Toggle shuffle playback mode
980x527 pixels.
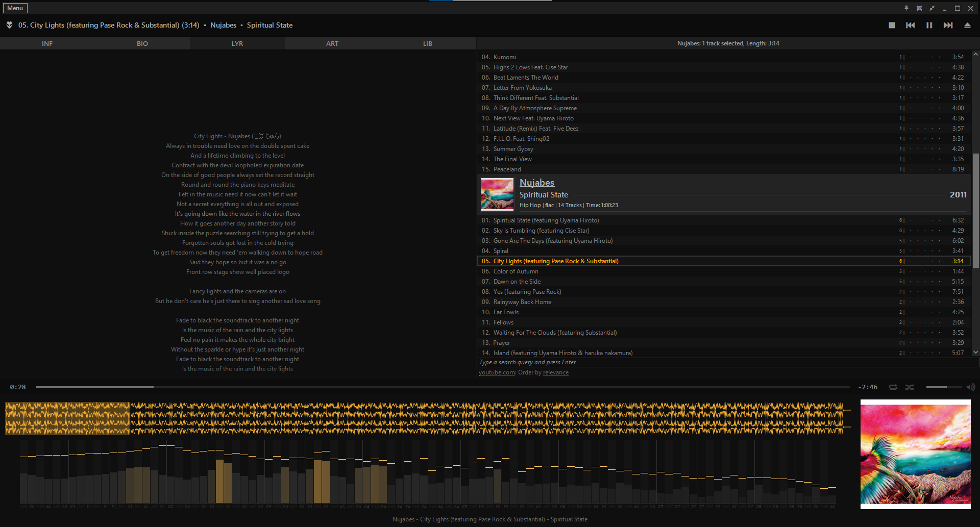point(910,387)
